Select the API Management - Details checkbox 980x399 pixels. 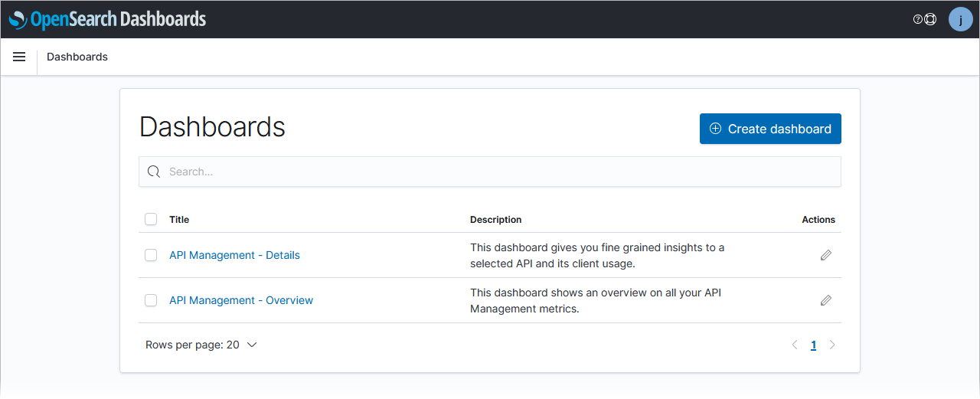tap(151, 255)
